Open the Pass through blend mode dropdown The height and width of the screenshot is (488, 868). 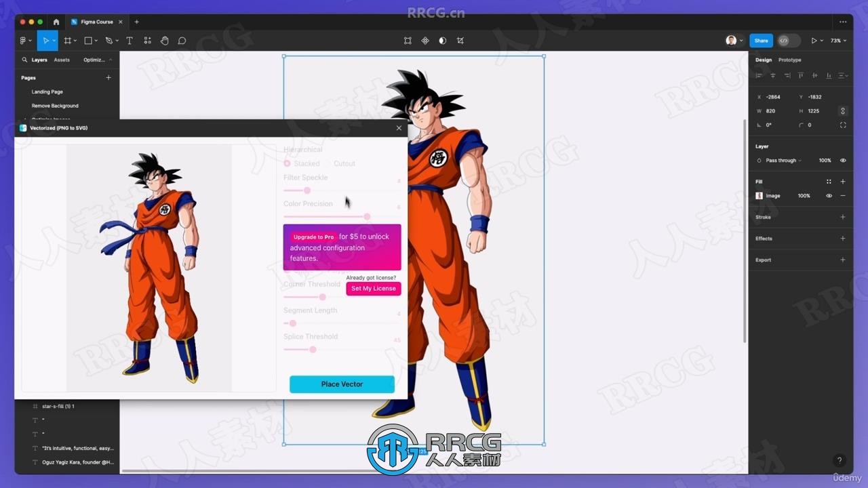[x=783, y=161]
